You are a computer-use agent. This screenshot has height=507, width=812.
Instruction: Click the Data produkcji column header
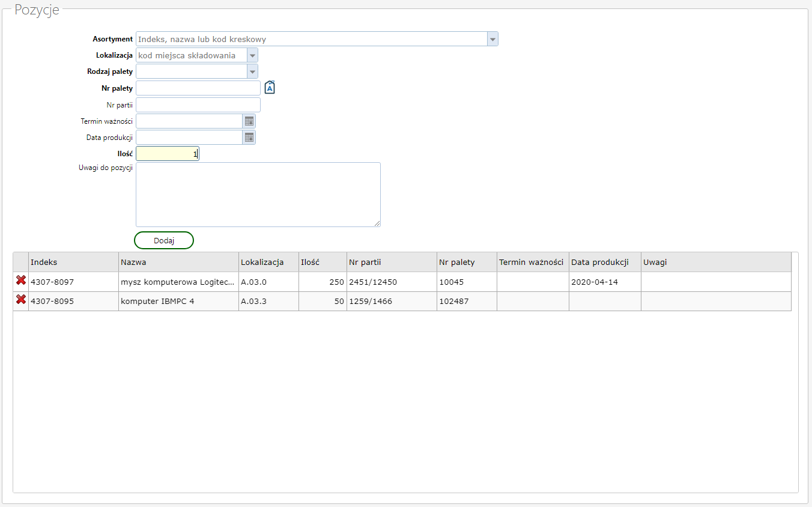tap(605, 262)
